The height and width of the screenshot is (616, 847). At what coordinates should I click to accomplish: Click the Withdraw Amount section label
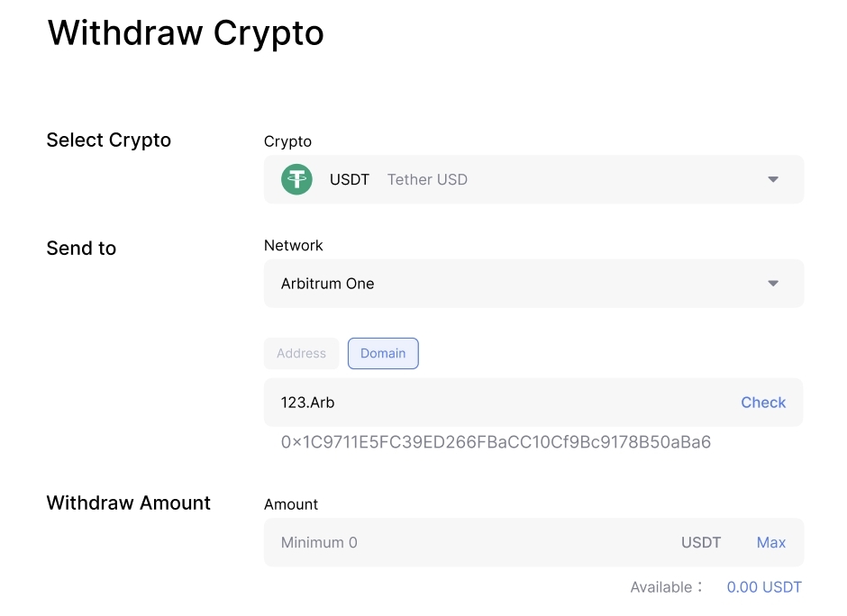pyautogui.click(x=128, y=503)
